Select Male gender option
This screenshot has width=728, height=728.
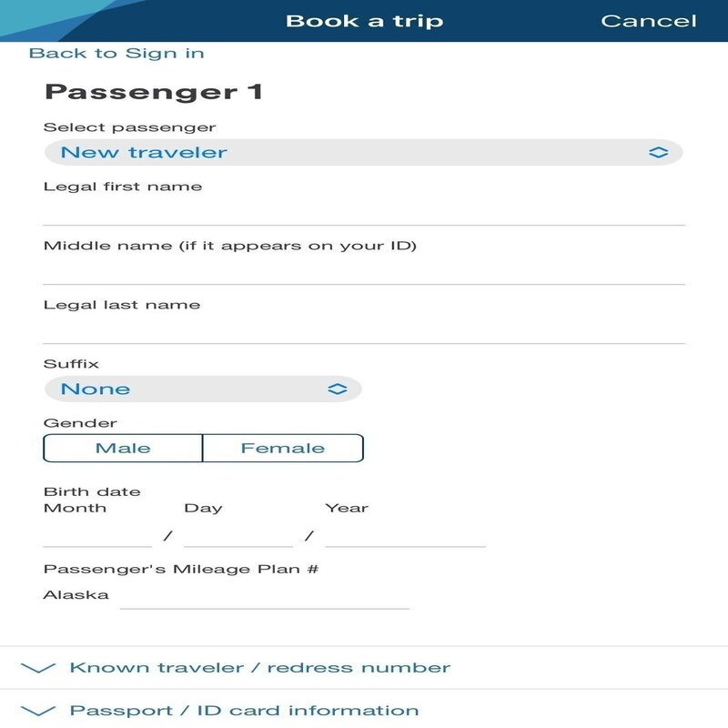[x=123, y=448]
